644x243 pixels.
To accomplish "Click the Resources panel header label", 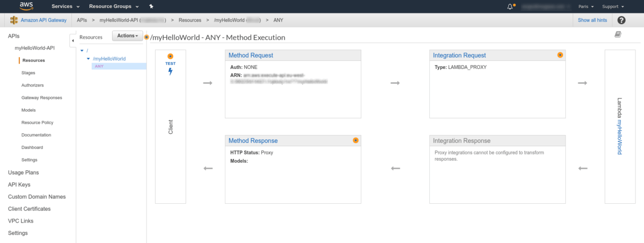I will pyautogui.click(x=91, y=38).
